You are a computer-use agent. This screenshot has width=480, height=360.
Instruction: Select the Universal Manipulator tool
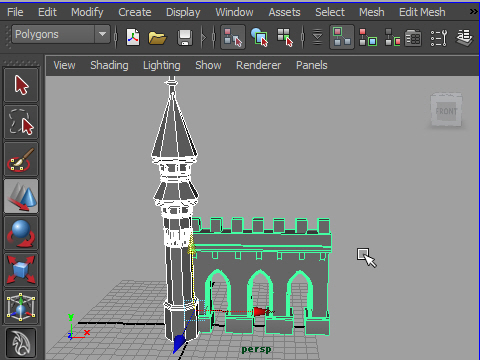(21, 307)
